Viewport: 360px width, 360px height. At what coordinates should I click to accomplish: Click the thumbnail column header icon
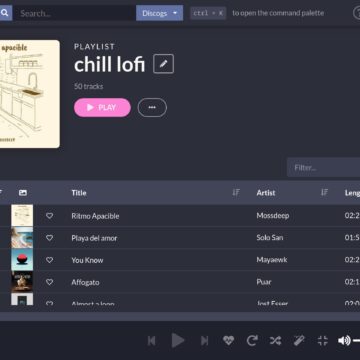pyautogui.click(x=23, y=193)
